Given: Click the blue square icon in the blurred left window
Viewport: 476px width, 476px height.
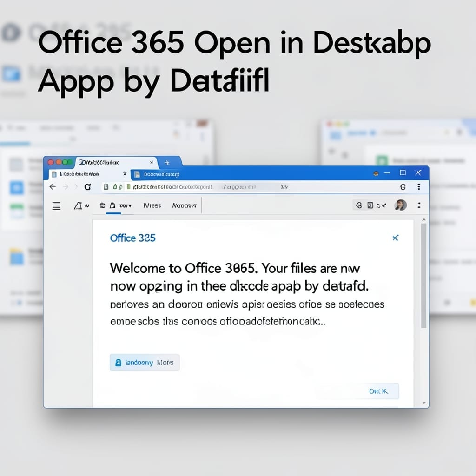Looking at the screenshot, I should (x=16, y=187).
